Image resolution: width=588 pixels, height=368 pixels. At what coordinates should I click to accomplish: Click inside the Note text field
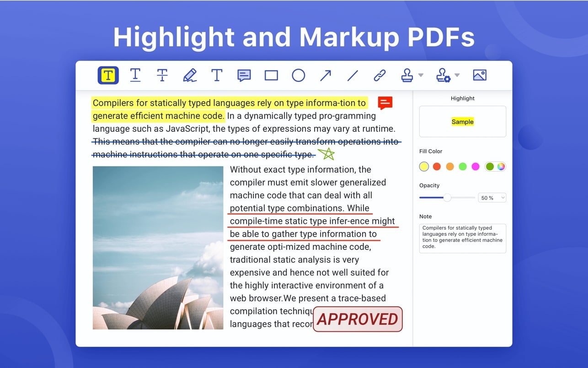point(462,238)
